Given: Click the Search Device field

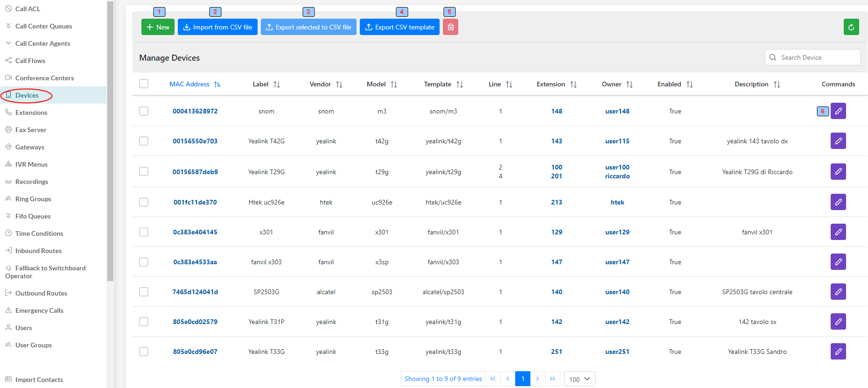Looking at the screenshot, I should click(812, 57).
